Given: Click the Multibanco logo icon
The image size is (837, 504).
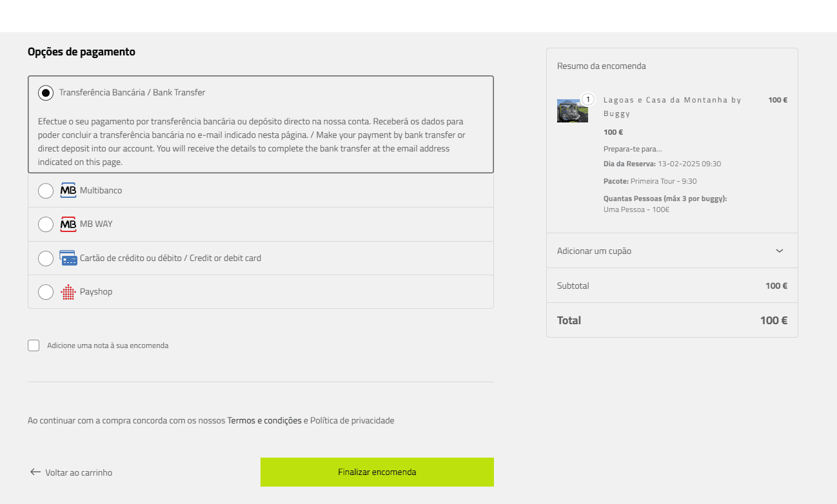Looking at the screenshot, I should (x=68, y=191).
